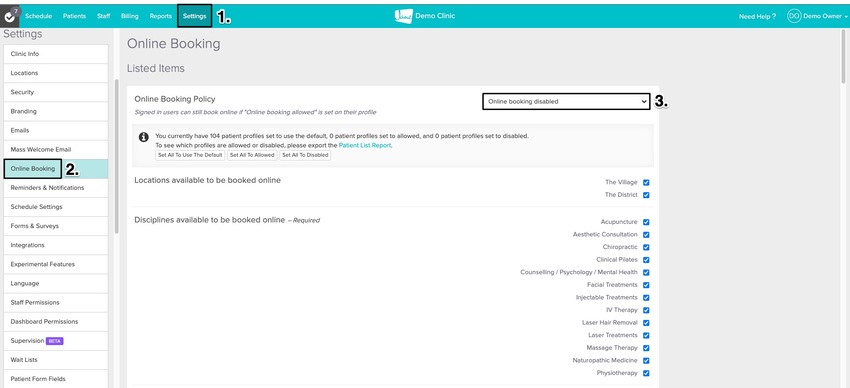Viewport: 850px width, 388px height.
Task: Uncheck The District location checkbox
Action: (646, 195)
